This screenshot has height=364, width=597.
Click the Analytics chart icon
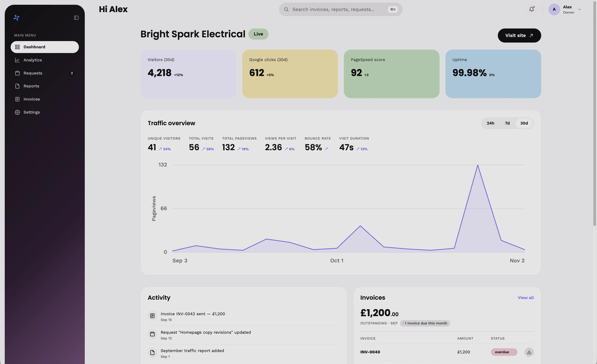[x=17, y=60]
